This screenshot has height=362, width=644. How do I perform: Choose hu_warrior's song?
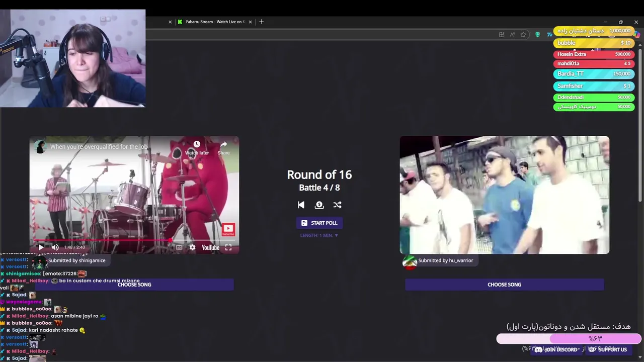click(504, 285)
